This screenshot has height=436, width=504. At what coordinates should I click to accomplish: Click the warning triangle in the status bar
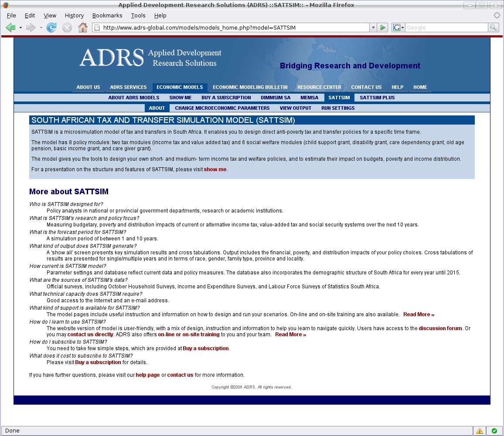coord(480,431)
